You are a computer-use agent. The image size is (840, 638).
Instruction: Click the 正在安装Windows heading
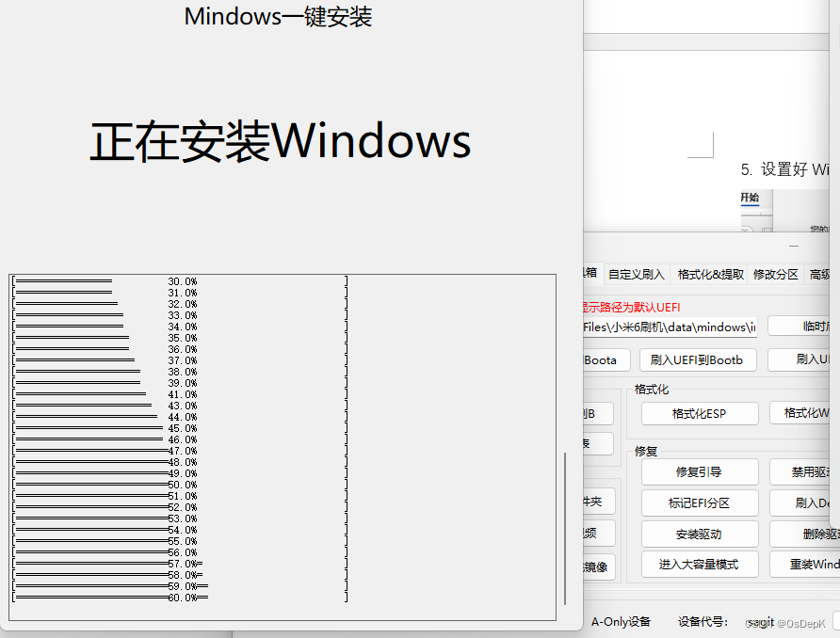coord(281,141)
